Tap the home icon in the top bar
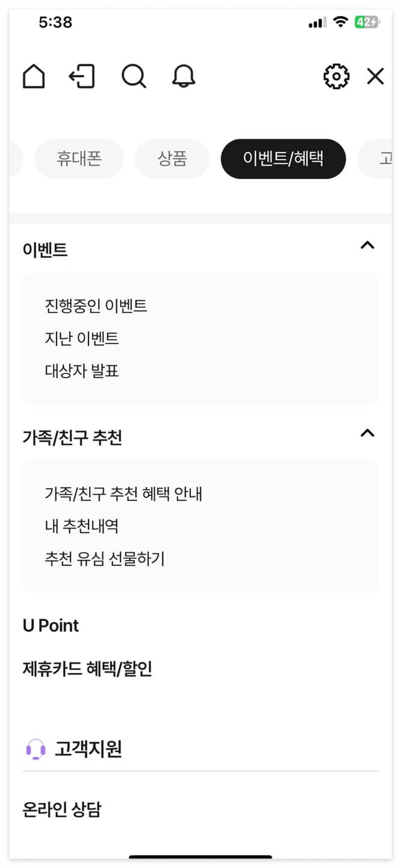 pos(34,77)
